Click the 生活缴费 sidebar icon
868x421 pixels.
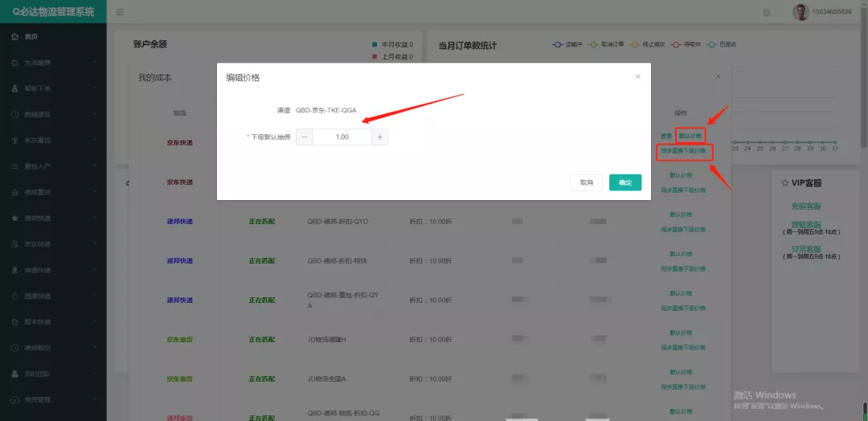click(x=15, y=63)
